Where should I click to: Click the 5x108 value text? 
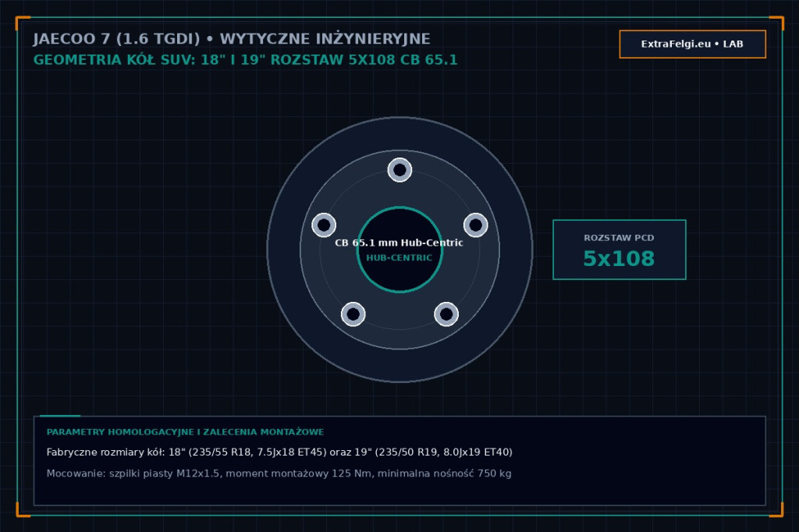click(x=619, y=259)
